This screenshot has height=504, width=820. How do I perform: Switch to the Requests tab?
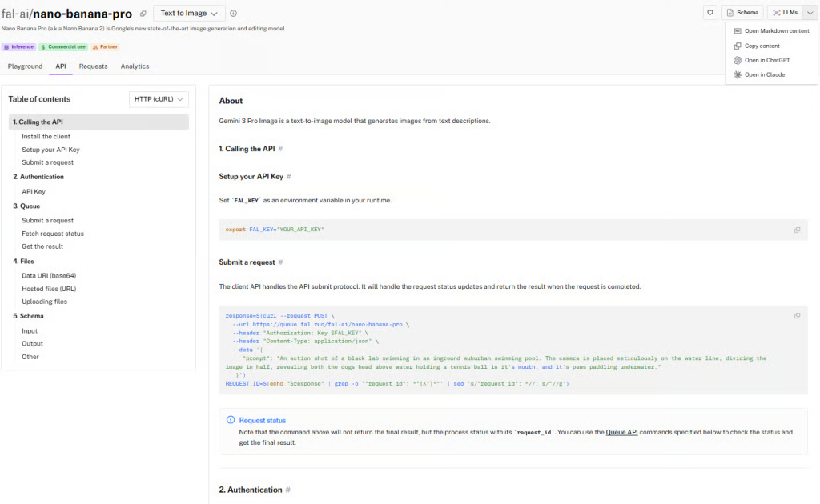(x=93, y=66)
